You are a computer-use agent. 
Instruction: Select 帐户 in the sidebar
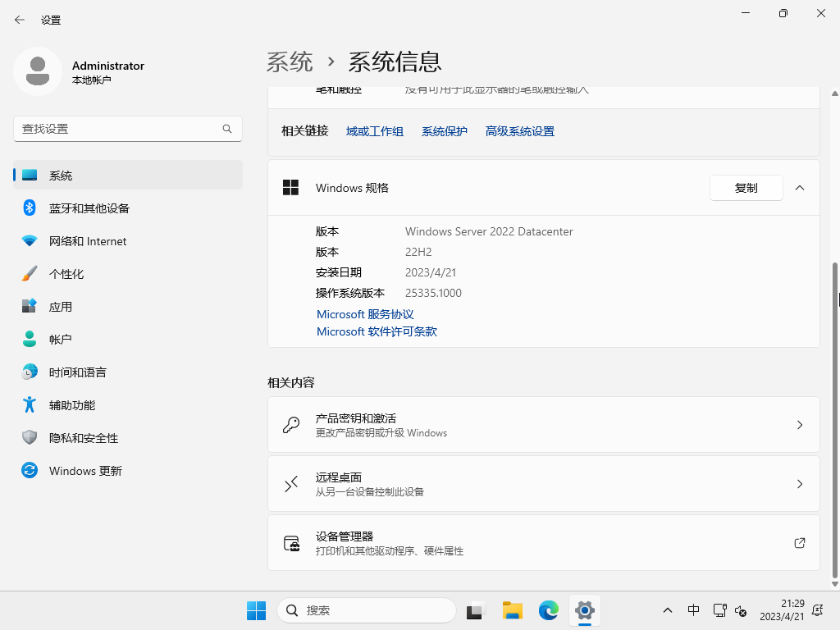(128, 339)
